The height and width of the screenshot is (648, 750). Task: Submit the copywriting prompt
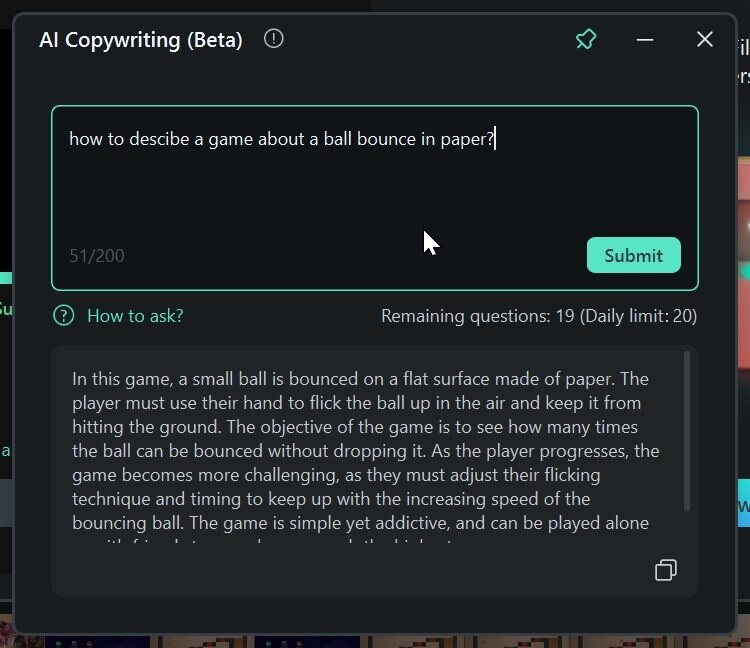633,255
